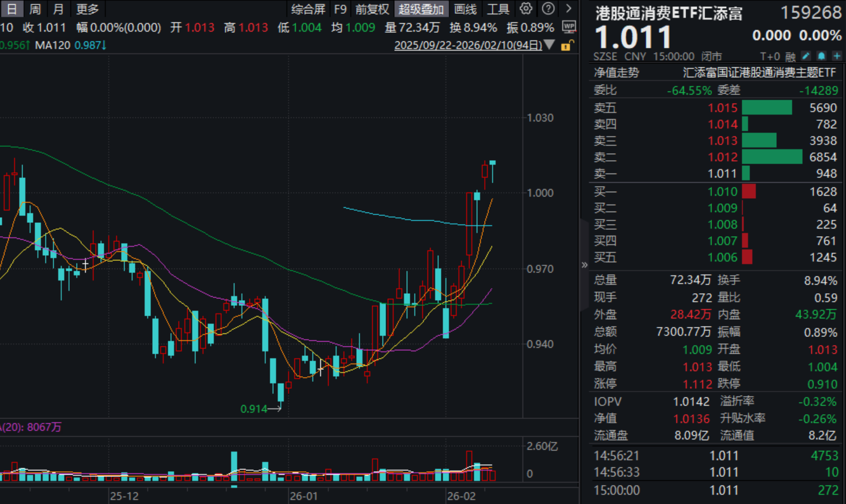Image resolution: width=846 pixels, height=504 pixels.
Task: Click the help question mark icon
Action: [x=547, y=9]
